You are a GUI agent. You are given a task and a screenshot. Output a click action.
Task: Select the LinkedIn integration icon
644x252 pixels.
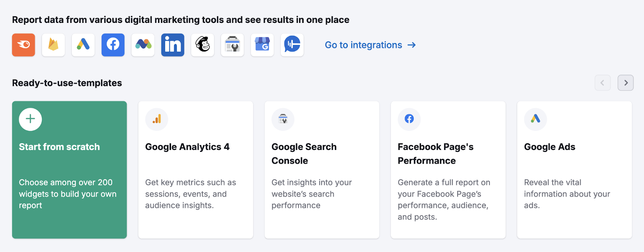click(x=172, y=45)
